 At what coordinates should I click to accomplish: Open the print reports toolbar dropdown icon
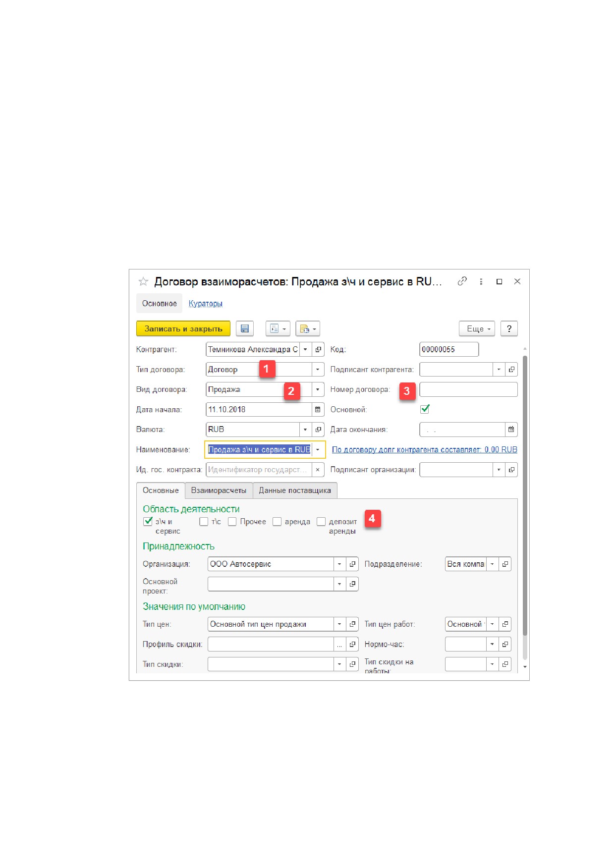[x=308, y=328]
